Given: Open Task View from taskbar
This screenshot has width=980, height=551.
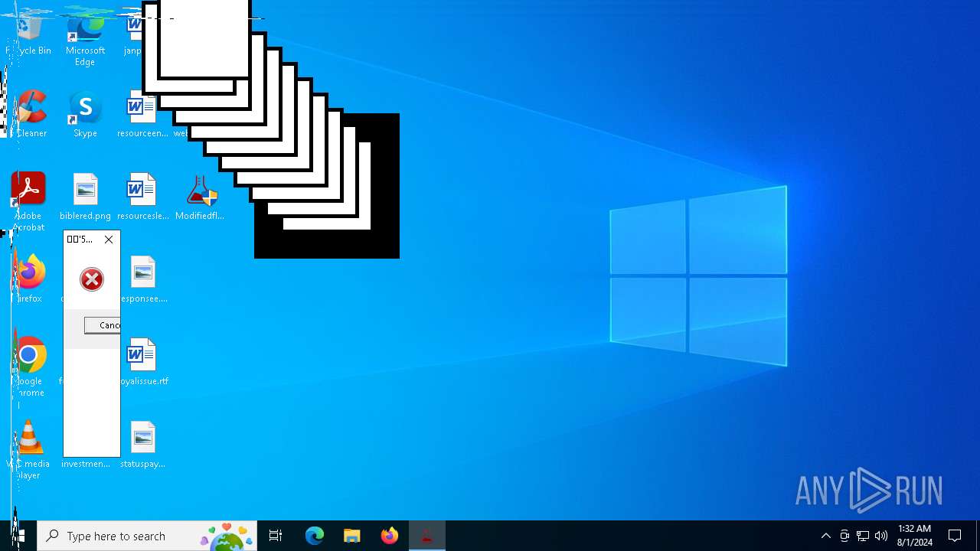Looking at the screenshot, I should (276, 536).
